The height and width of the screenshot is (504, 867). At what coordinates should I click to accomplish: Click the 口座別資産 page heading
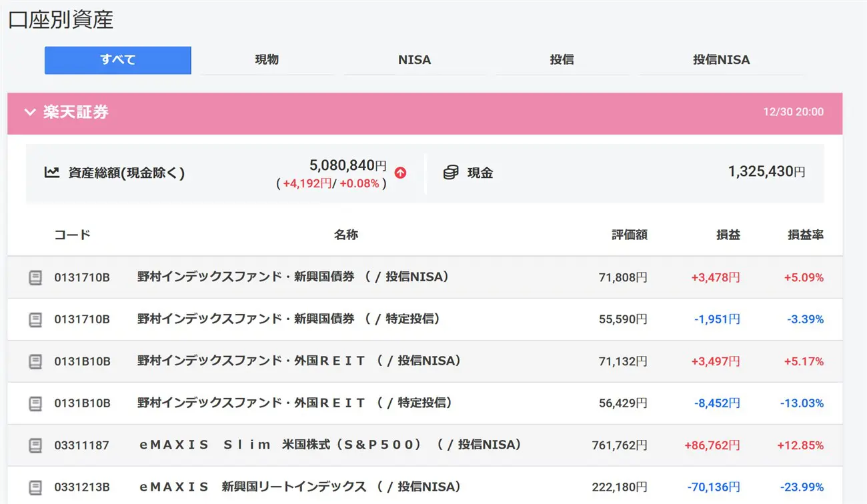[x=61, y=19]
